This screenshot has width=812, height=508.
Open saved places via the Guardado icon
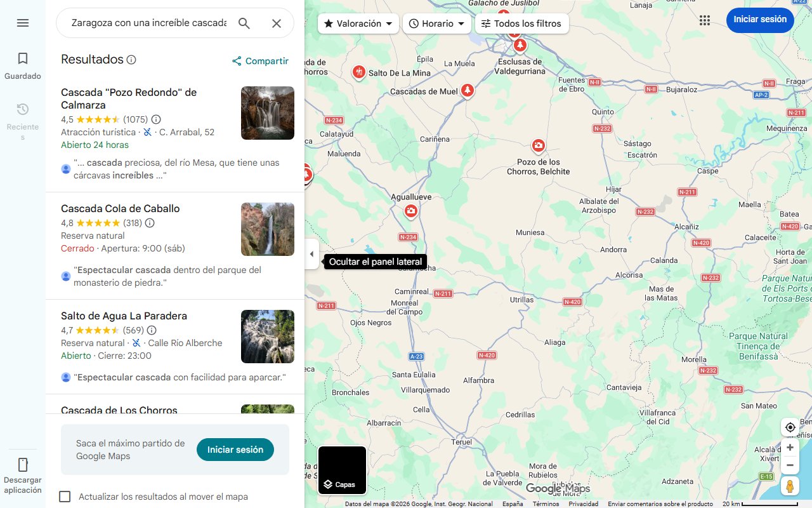(x=23, y=57)
